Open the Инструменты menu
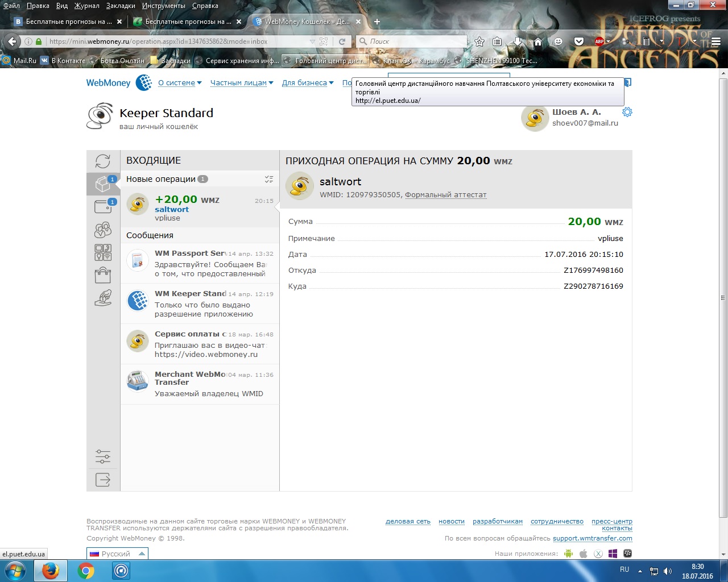 coord(164,6)
